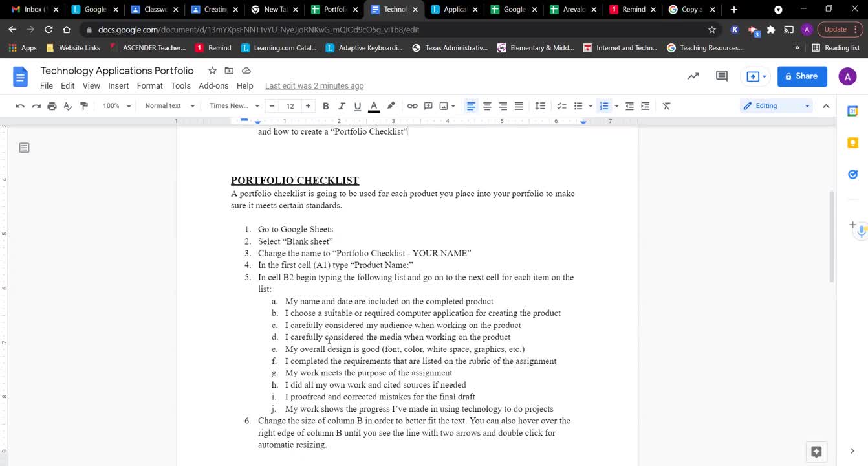868x466 pixels.
Task: Open the numbered list options arrow
Action: [x=616, y=106]
